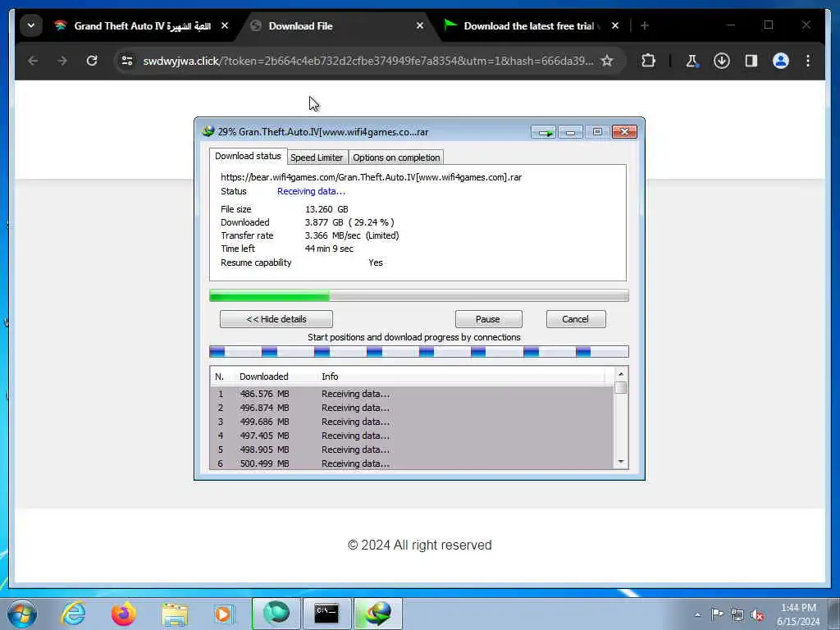This screenshot has width=840, height=630.
Task: Open the Download status tab
Action: point(248,156)
